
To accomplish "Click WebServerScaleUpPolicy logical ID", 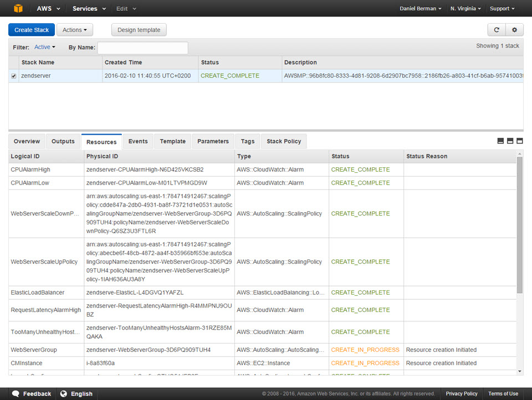I will coord(44,262).
